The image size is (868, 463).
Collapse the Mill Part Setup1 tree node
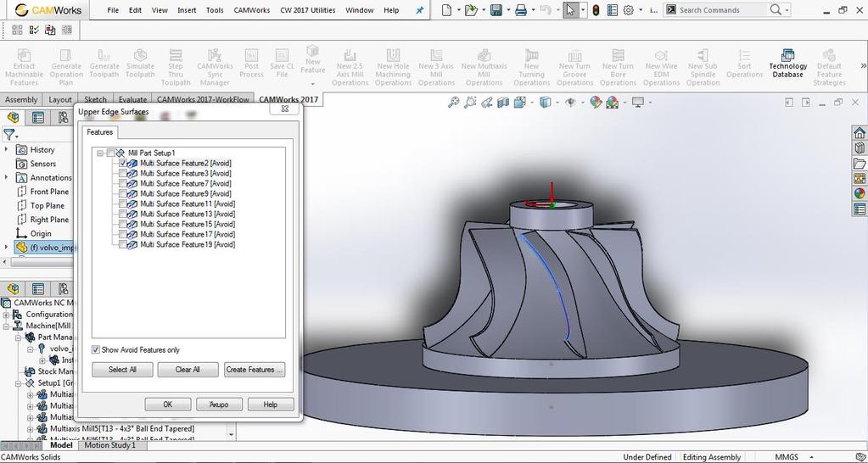click(100, 153)
